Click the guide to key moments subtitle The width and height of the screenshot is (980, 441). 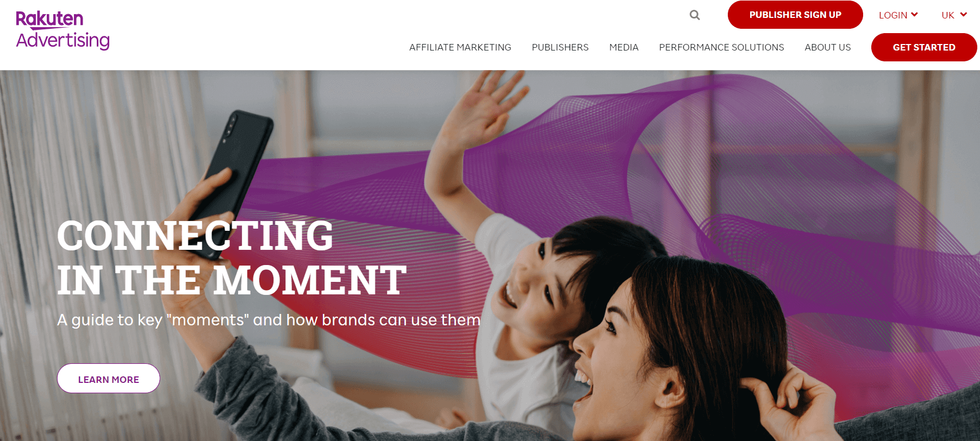[x=269, y=320]
